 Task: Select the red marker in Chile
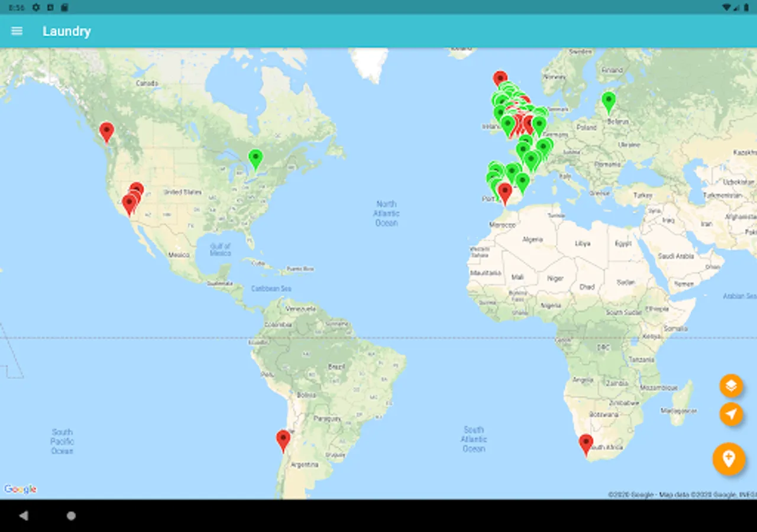coord(283,440)
